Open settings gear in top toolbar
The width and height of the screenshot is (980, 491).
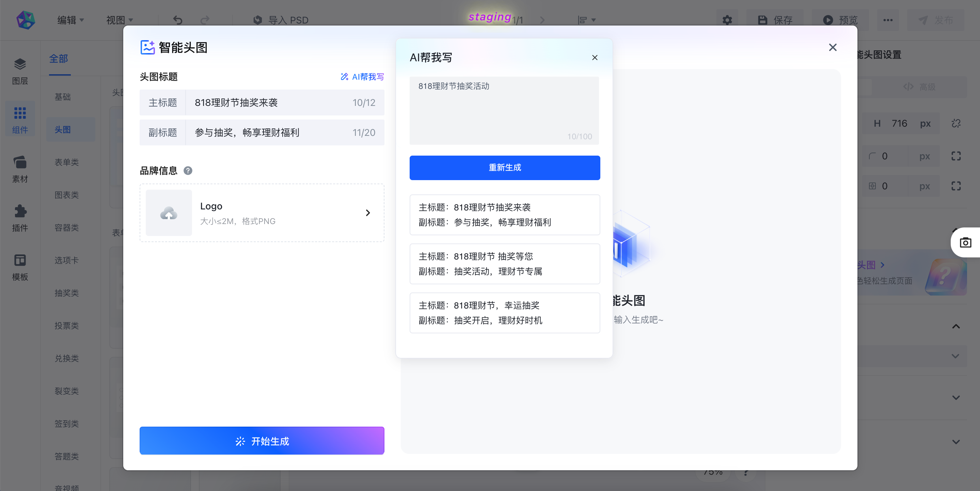click(x=727, y=20)
